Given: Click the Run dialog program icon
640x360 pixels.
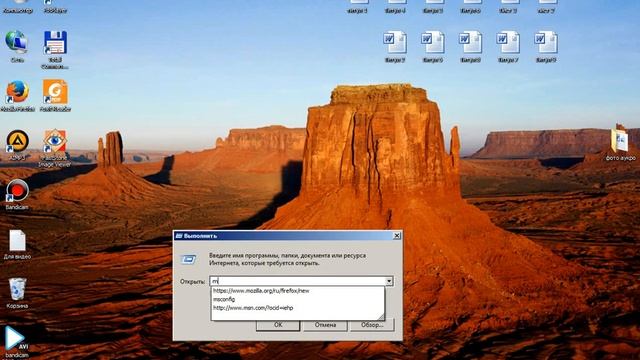Looking at the screenshot, I should click(x=189, y=259).
